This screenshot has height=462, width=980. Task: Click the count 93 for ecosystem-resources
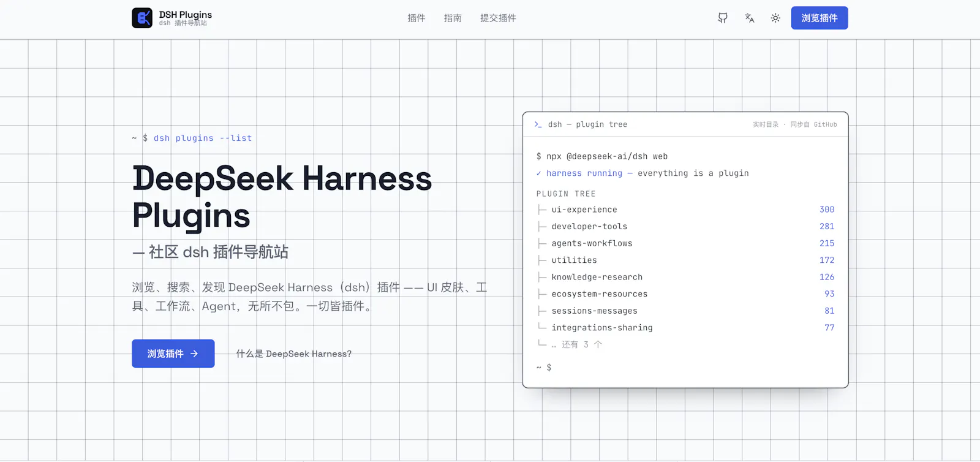(x=829, y=294)
